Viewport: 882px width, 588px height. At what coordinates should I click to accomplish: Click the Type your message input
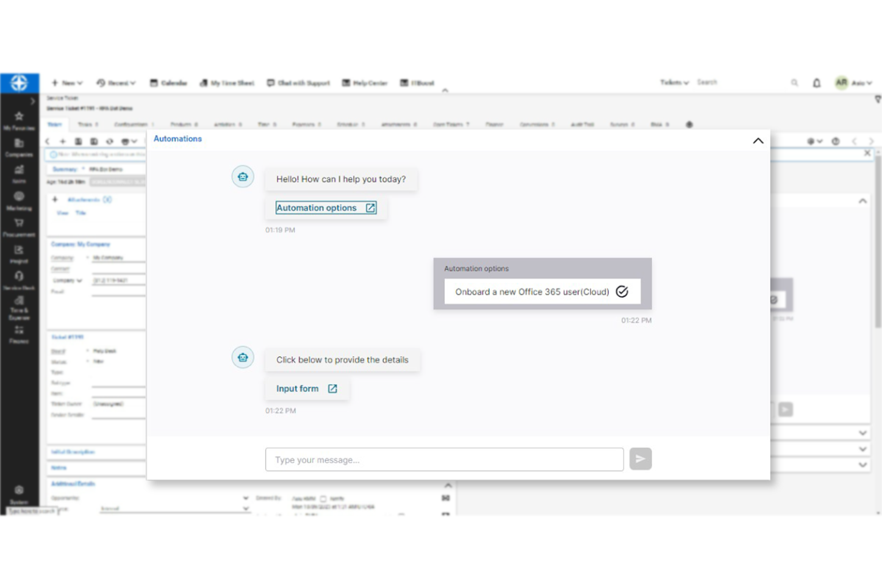tap(444, 459)
